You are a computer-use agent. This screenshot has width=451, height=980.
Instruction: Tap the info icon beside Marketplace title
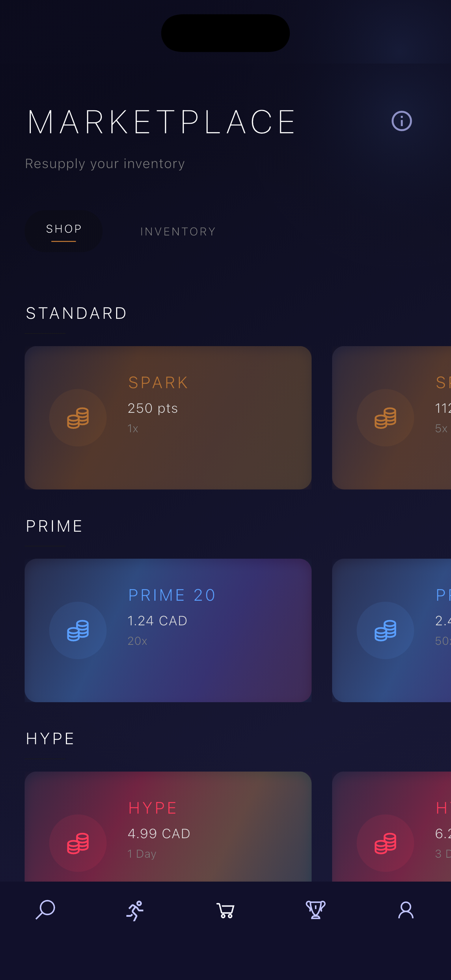pyautogui.click(x=401, y=121)
